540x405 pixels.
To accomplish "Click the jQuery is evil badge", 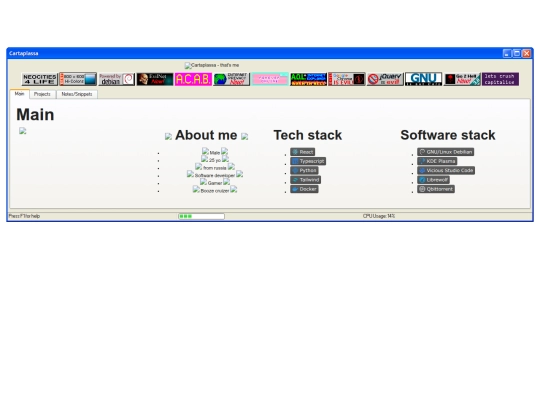I will [385, 79].
